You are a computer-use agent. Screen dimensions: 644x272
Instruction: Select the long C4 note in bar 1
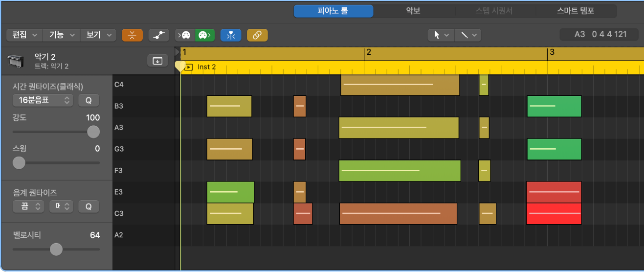[400, 85]
